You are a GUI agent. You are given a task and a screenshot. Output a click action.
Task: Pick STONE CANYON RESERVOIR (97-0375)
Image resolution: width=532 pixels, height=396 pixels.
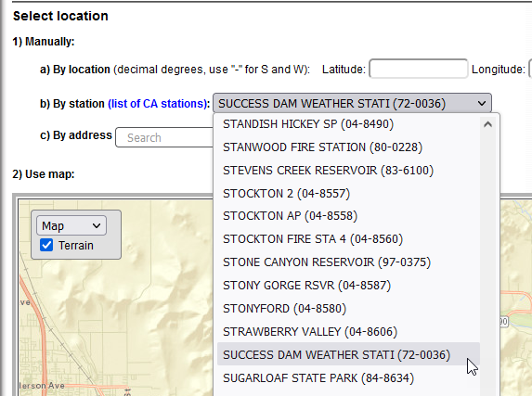point(348,262)
